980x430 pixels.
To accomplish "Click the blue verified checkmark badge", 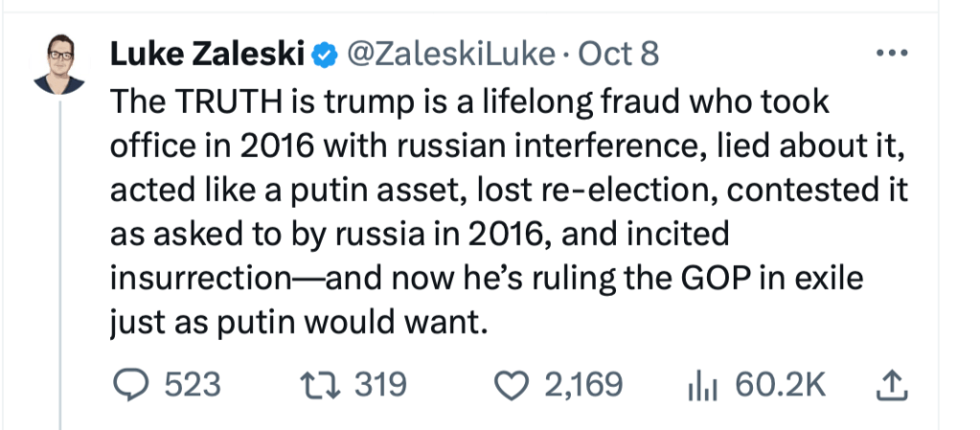I will pos(326,56).
